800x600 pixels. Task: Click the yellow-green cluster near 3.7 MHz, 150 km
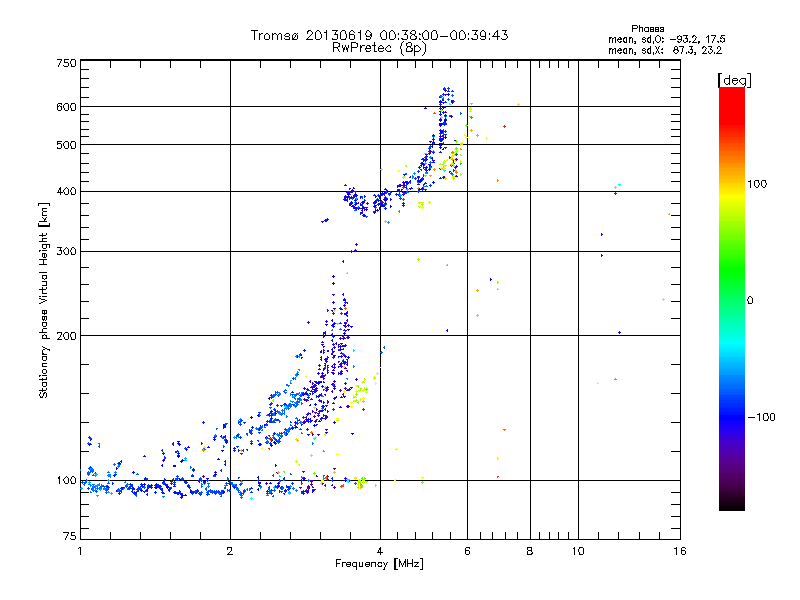point(360,392)
